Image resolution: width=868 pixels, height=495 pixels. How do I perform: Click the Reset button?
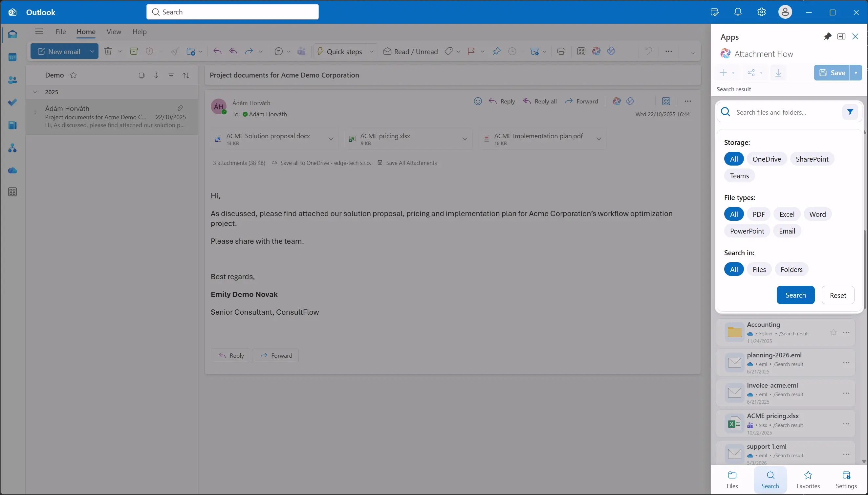(838, 295)
